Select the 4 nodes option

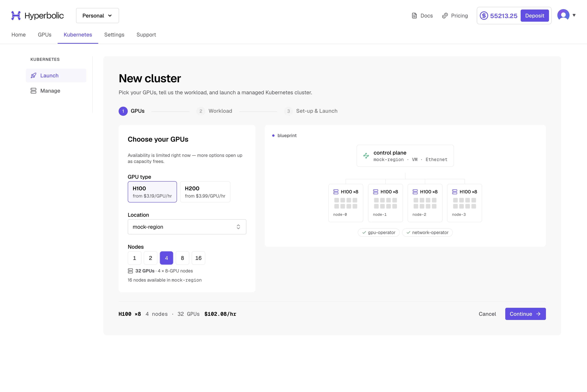click(x=166, y=258)
